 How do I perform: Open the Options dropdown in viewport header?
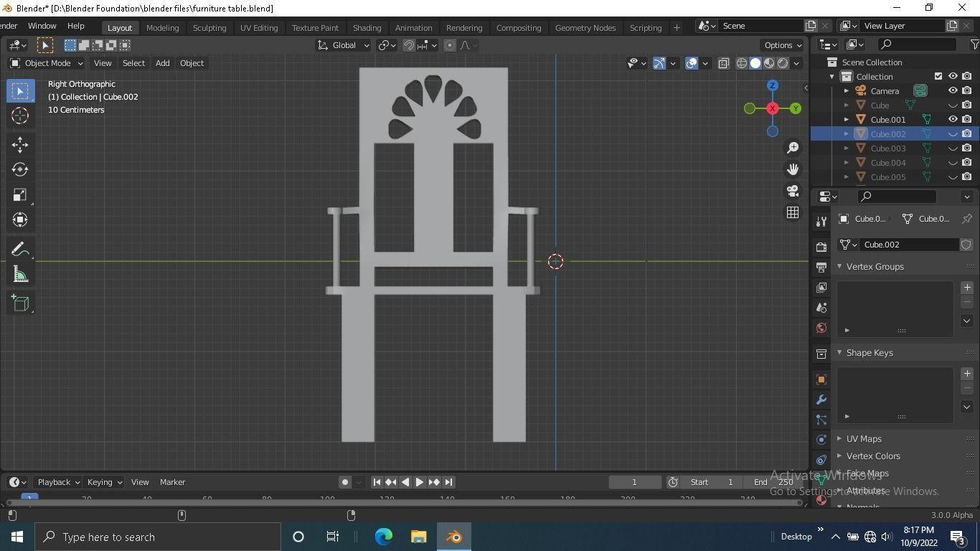click(783, 45)
